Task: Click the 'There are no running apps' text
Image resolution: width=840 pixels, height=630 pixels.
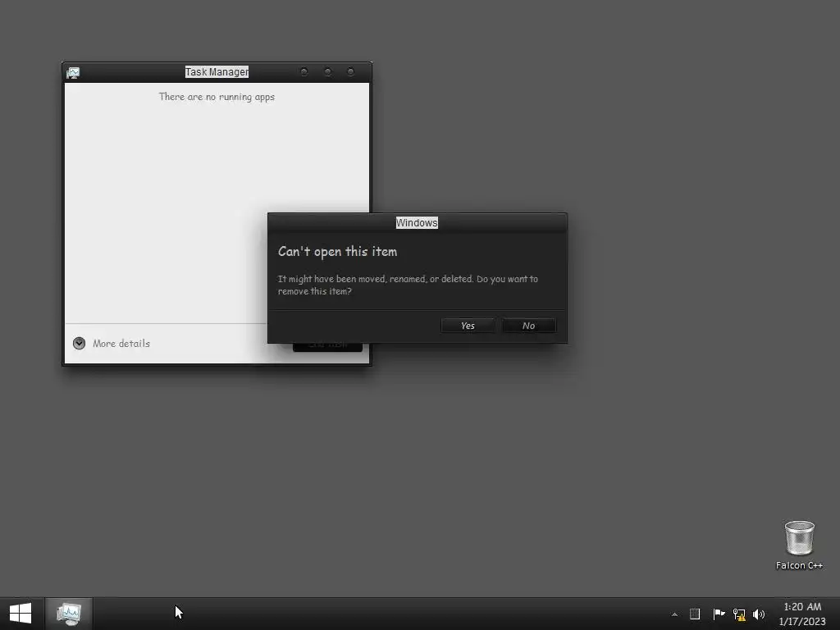Action: click(x=217, y=97)
